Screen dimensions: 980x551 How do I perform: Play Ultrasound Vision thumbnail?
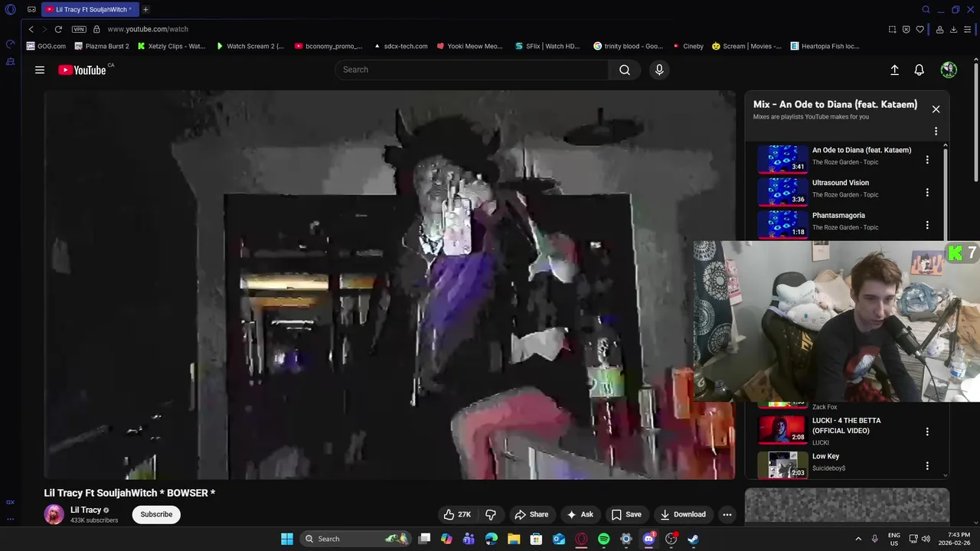[x=782, y=192]
